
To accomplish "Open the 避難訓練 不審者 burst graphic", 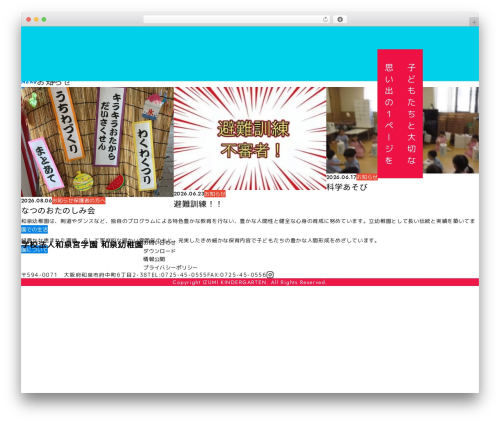I will (x=250, y=139).
